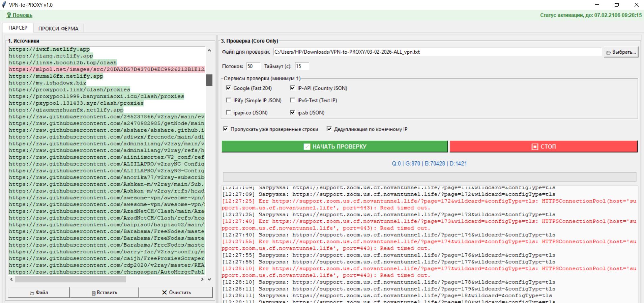
Task: Select the cdp2020/v2ray source row
Action: coord(107,265)
